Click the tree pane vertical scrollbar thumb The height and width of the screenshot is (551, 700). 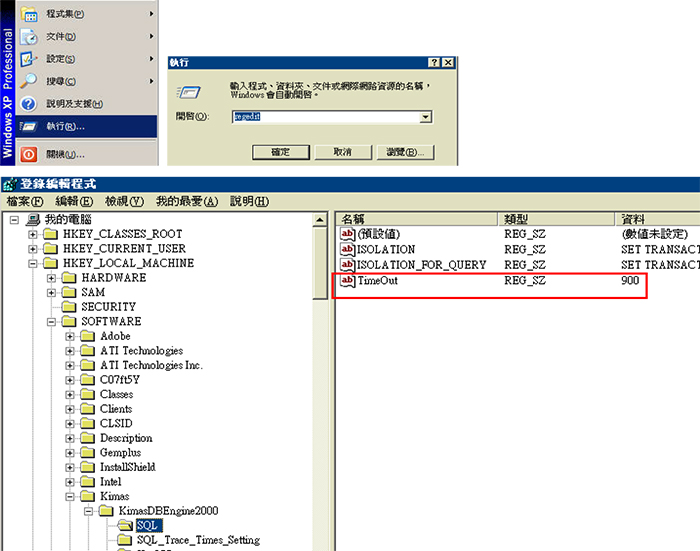point(320,263)
